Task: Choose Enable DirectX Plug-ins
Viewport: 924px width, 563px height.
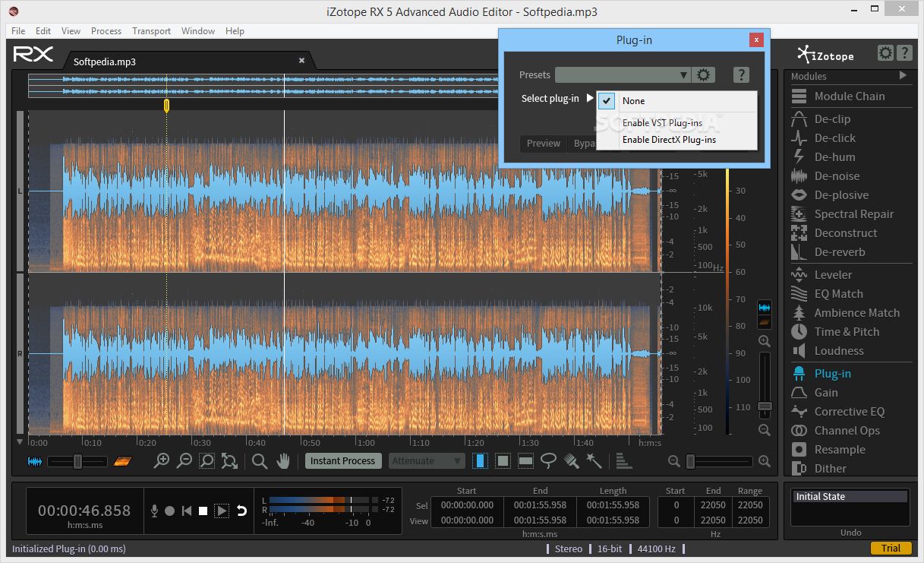Action: point(669,140)
